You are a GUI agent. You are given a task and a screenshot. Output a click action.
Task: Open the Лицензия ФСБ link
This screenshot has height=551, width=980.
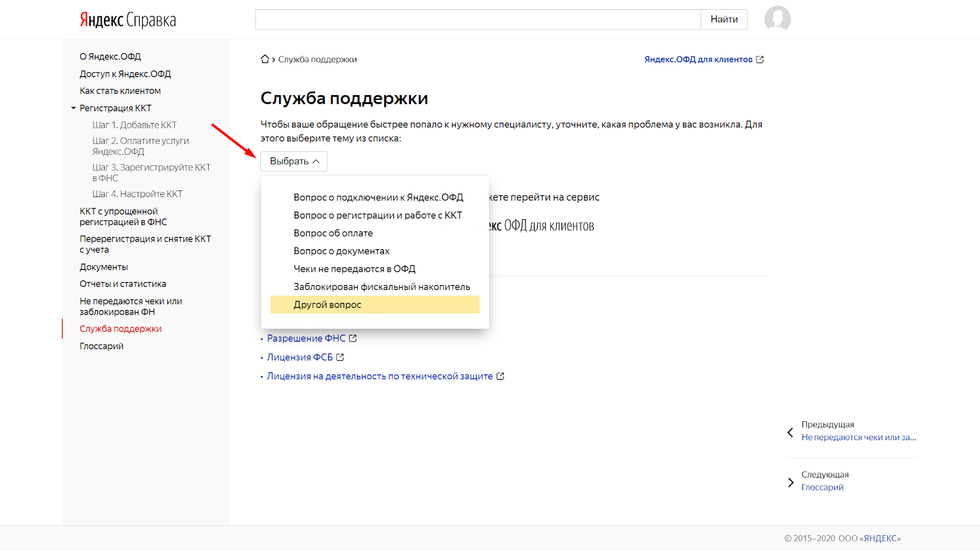pyautogui.click(x=300, y=358)
